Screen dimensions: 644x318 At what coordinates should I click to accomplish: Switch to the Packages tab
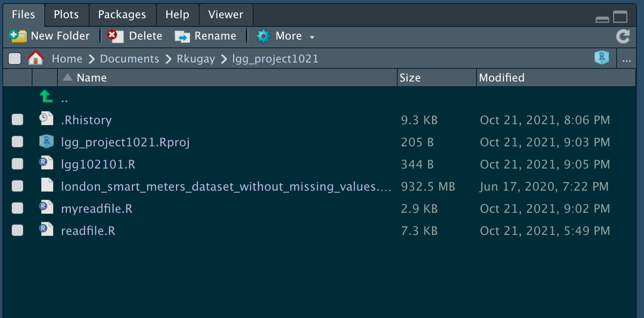click(122, 15)
